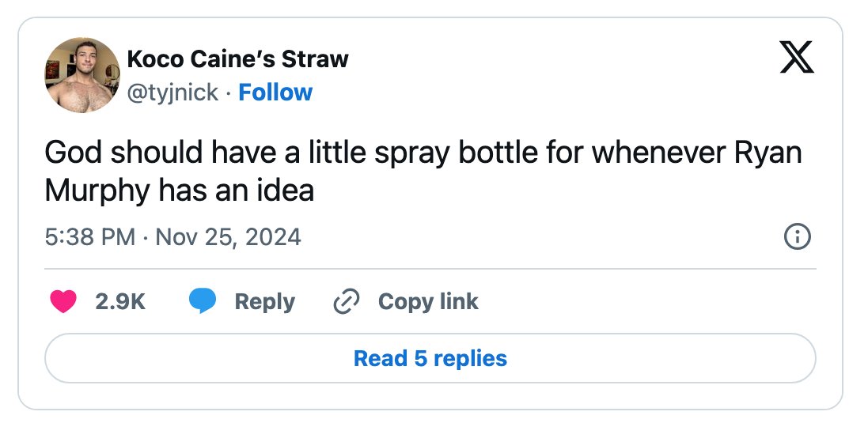Screen dimensions: 868x438
Task: Like the tweet with the pink heart icon
Action: (63, 301)
